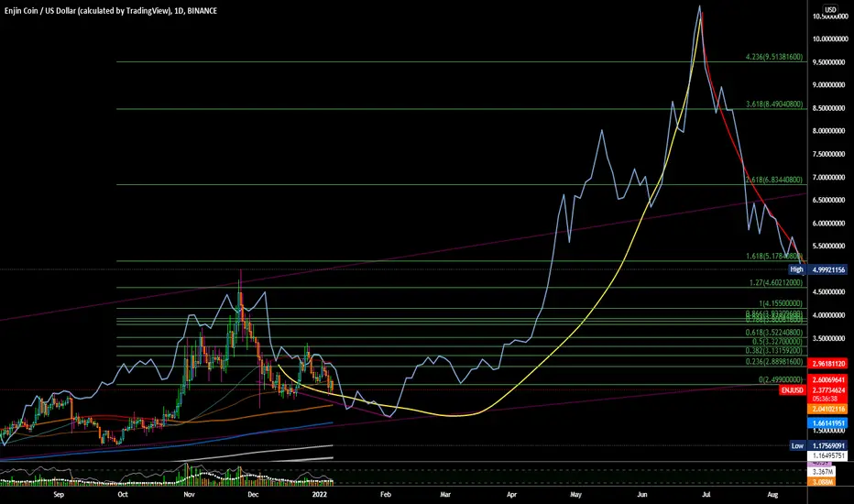Click the 1.17569091 low price value
854x504 pixels.
tap(828, 445)
